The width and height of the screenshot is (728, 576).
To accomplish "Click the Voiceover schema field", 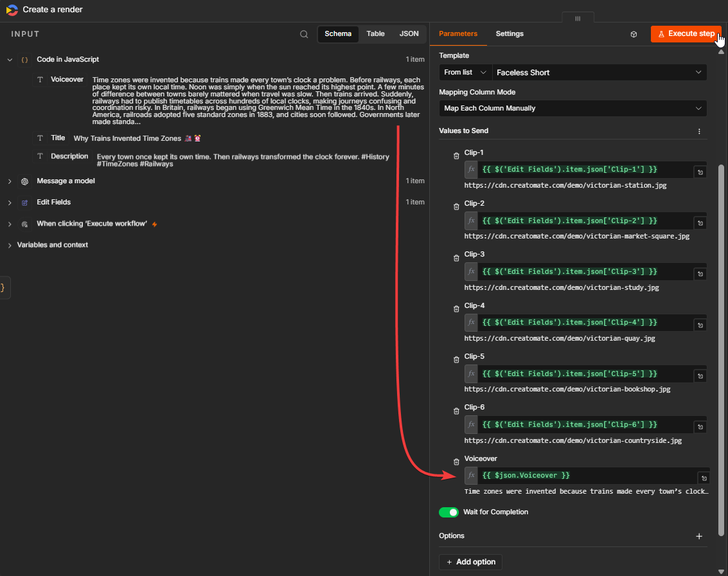I will point(61,80).
